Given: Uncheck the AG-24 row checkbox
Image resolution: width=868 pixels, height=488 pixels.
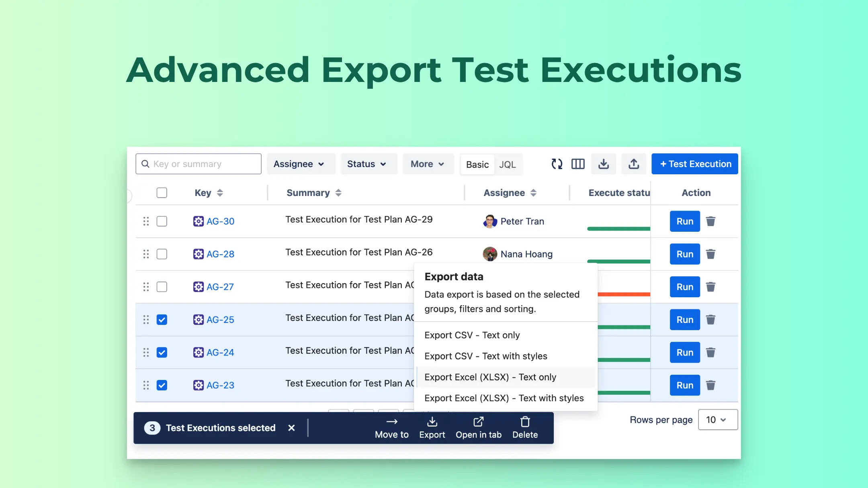Looking at the screenshot, I should tap(162, 352).
